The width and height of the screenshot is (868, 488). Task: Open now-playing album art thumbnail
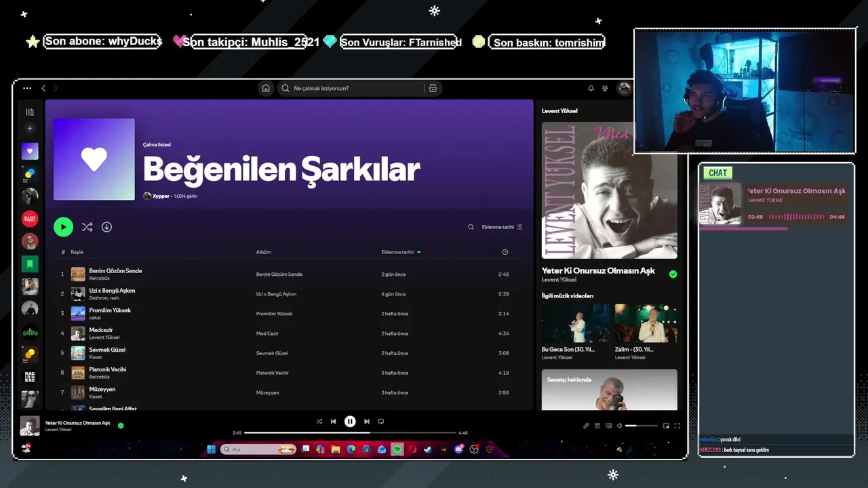pos(30,426)
